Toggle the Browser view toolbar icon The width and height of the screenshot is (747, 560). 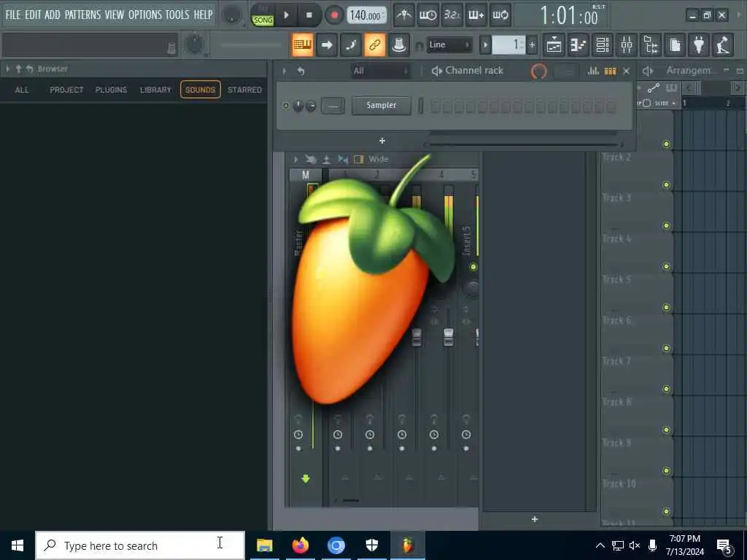[651, 45]
